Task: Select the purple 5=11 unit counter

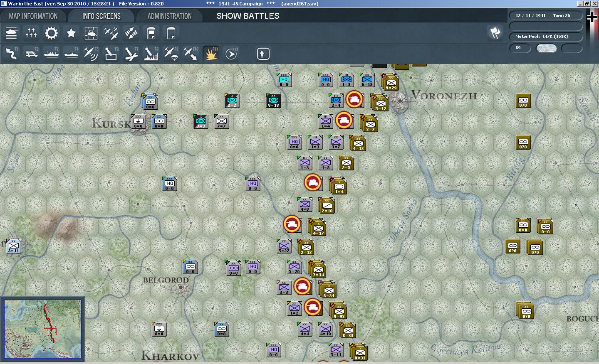Action: [336, 350]
